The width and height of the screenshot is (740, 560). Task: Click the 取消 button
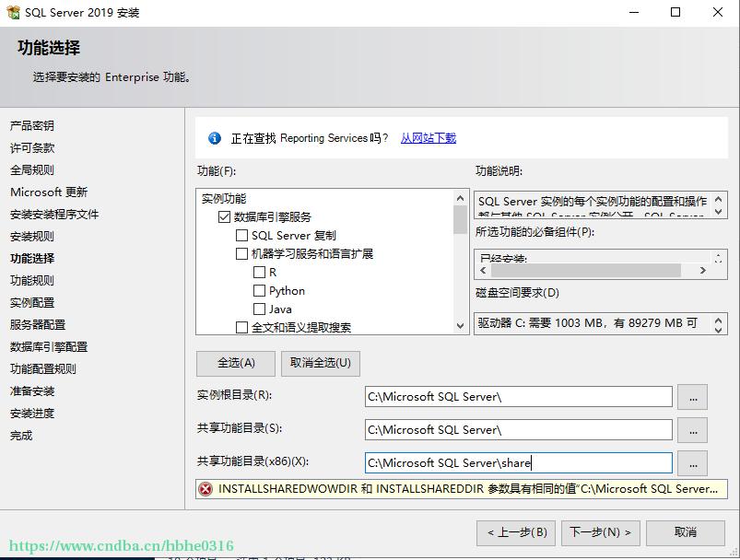tap(686, 533)
